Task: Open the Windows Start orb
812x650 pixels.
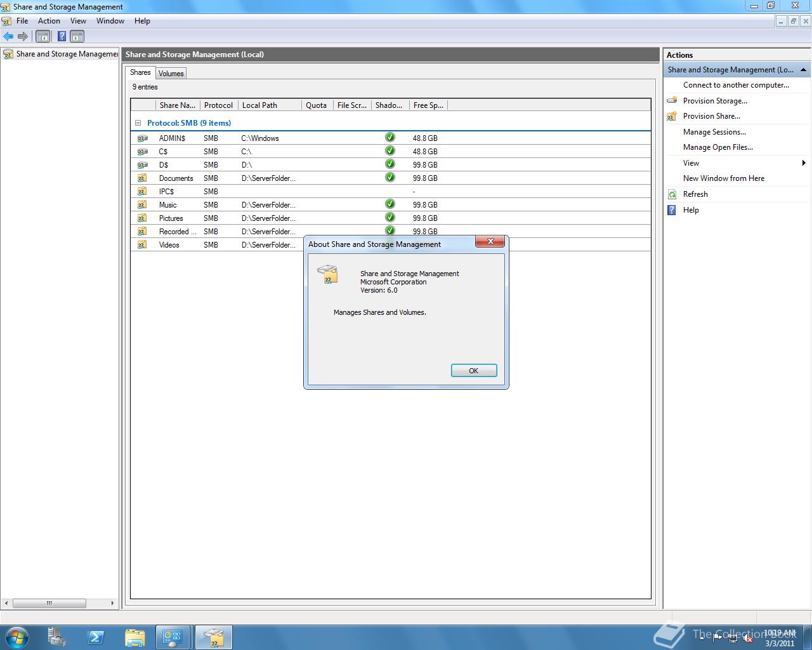Action: click(16, 637)
